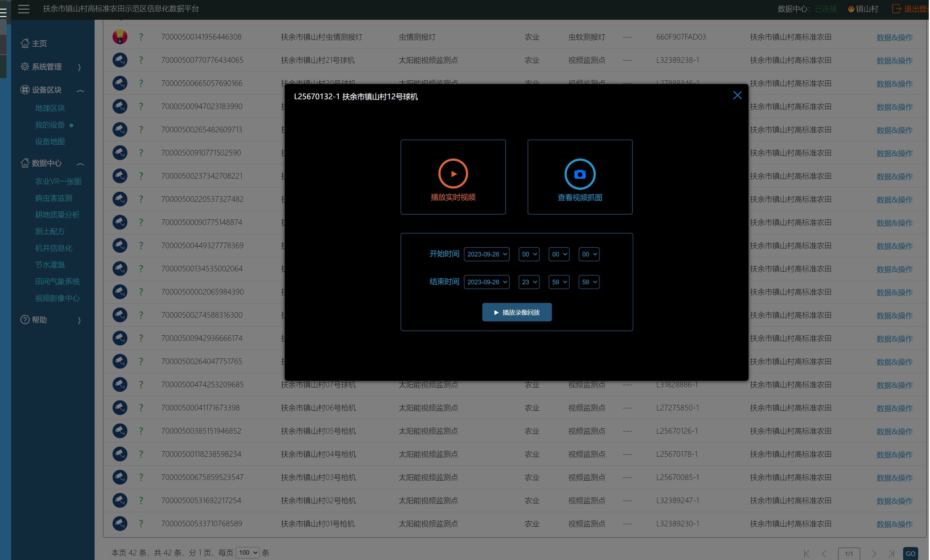930x560 pixels.
Task: Open 设备地图 in the sidebar
Action: [50, 142]
